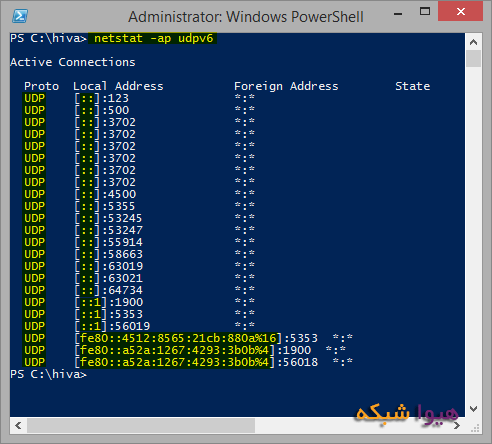
Task: Click the vertical scrollbar up arrow
Action: (x=473, y=42)
